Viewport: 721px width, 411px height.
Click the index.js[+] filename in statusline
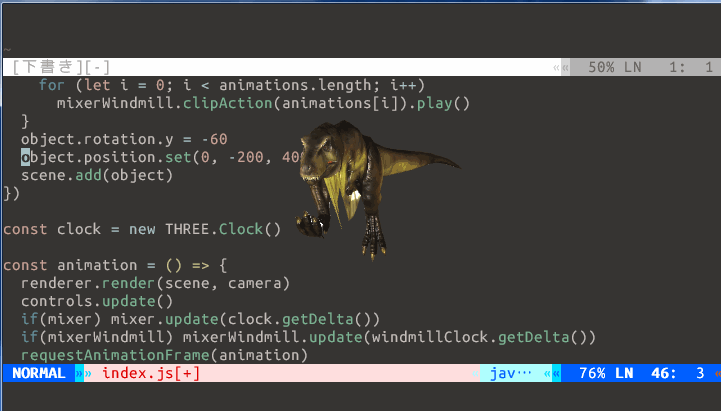[151, 373]
